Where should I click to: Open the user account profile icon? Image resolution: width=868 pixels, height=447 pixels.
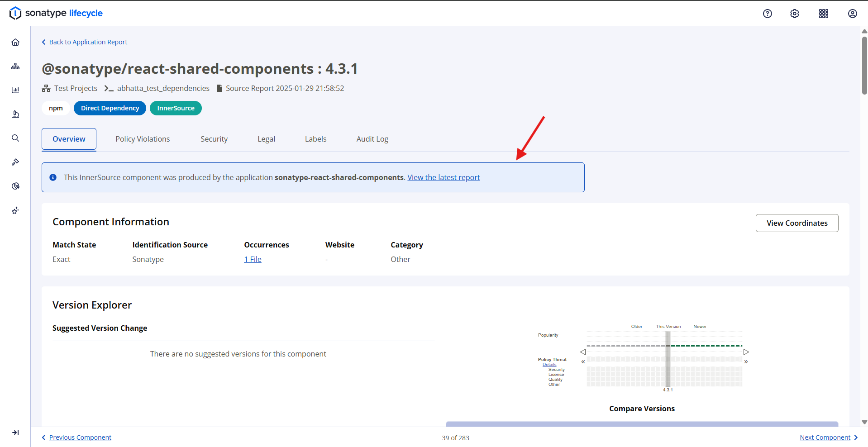click(853, 14)
